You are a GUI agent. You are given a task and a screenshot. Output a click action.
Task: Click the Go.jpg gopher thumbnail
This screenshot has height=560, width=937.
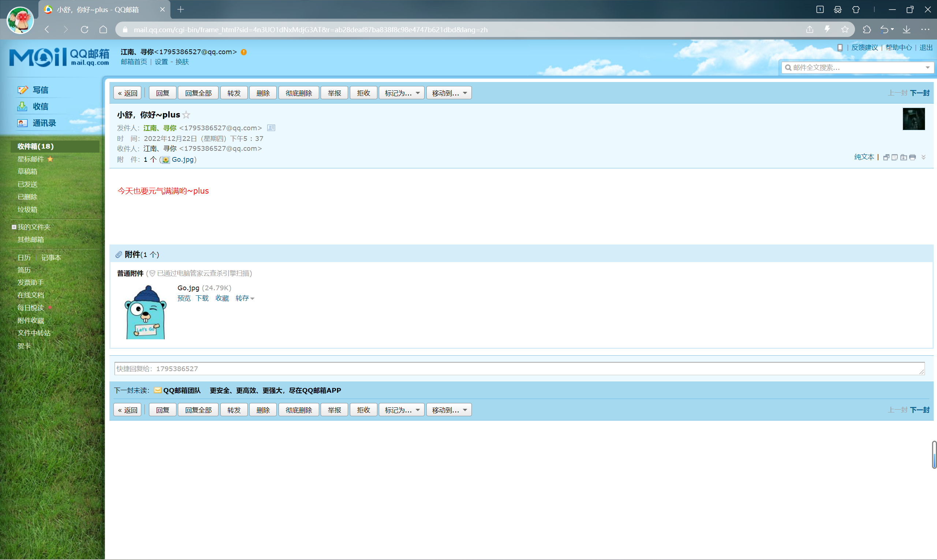(x=145, y=312)
